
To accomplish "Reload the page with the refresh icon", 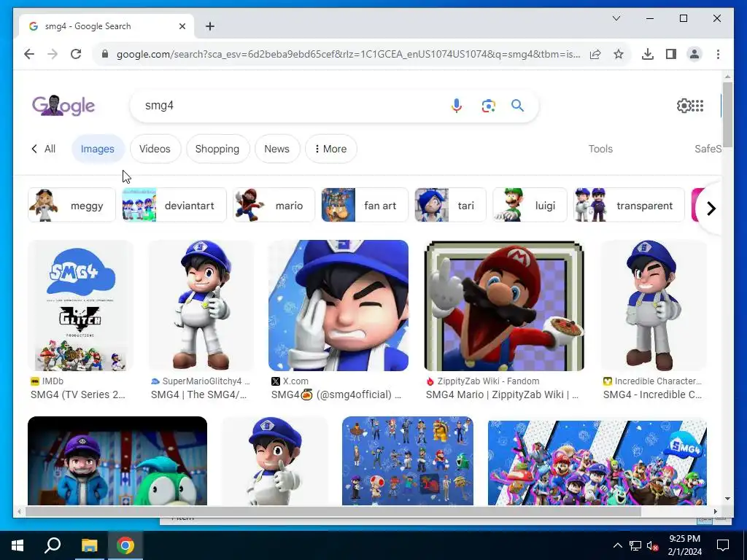I will click(x=76, y=54).
